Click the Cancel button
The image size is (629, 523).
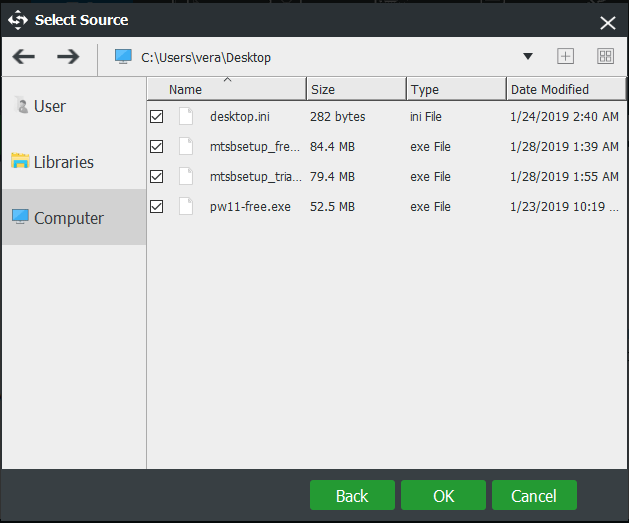click(x=534, y=495)
